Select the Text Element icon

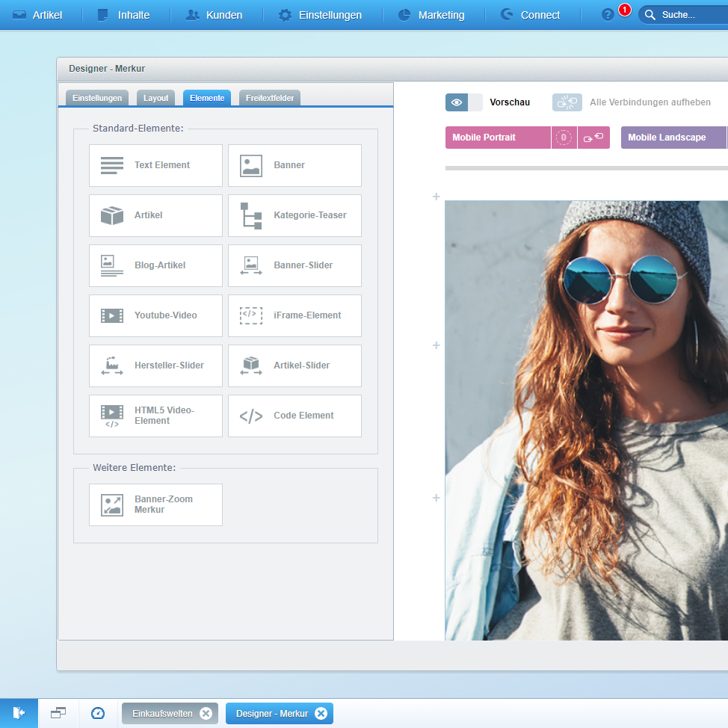pyautogui.click(x=112, y=165)
